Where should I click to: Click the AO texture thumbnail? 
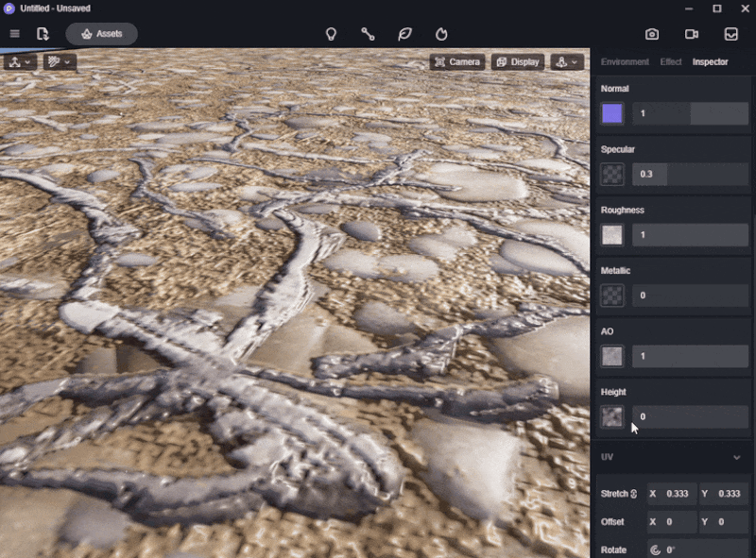[x=612, y=356]
